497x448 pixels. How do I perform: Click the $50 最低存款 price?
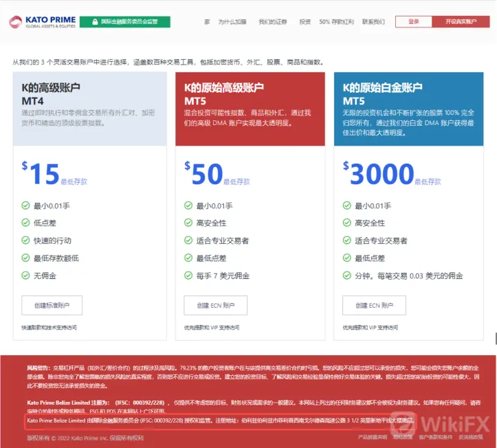pyautogui.click(x=217, y=174)
